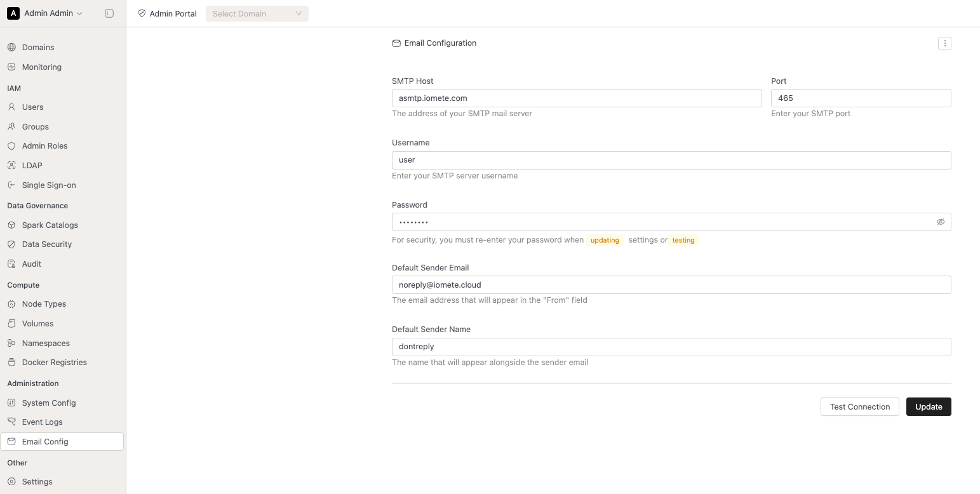Click the Password input field
Screen dimensions: 980x494
tap(671, 222)
